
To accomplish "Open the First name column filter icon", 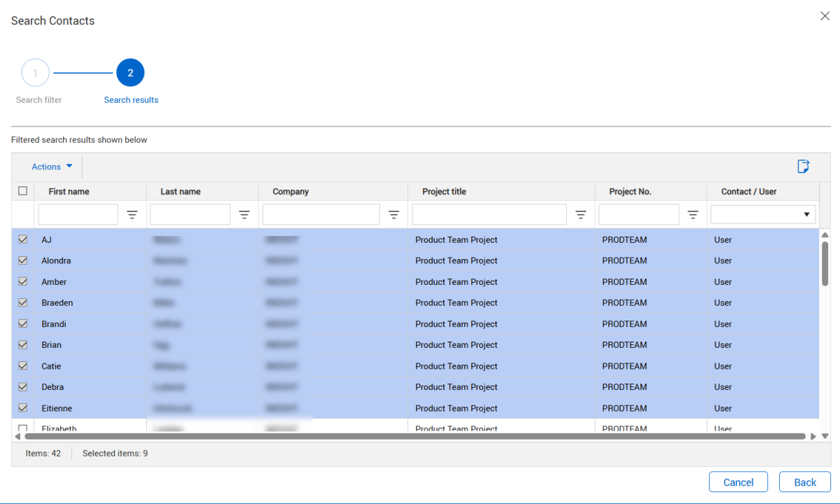I will [x=132, y=215].
